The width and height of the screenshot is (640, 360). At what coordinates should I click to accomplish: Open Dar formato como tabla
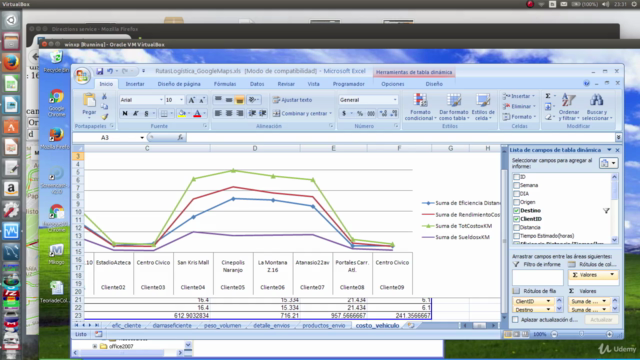point(453,107)
